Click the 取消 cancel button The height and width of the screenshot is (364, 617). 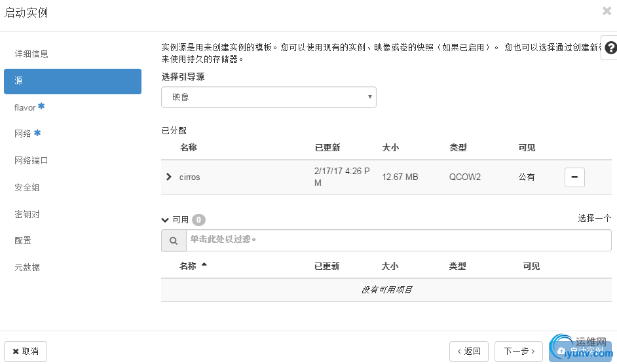[26, 352]
